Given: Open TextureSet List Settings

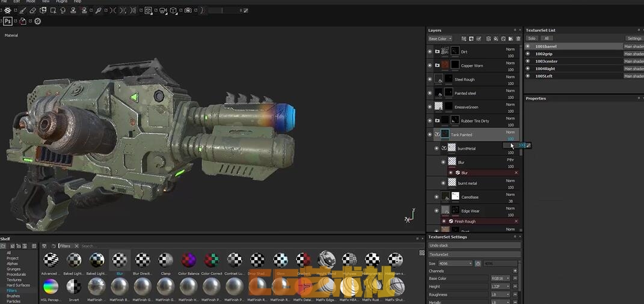Looking at the screenshot, I should (634, 38).
